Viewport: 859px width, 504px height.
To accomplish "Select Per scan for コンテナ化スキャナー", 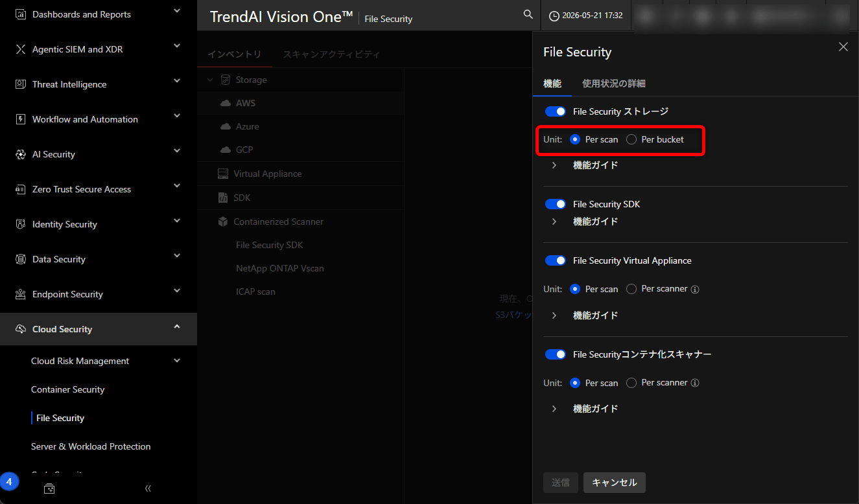I will [574, 383].
